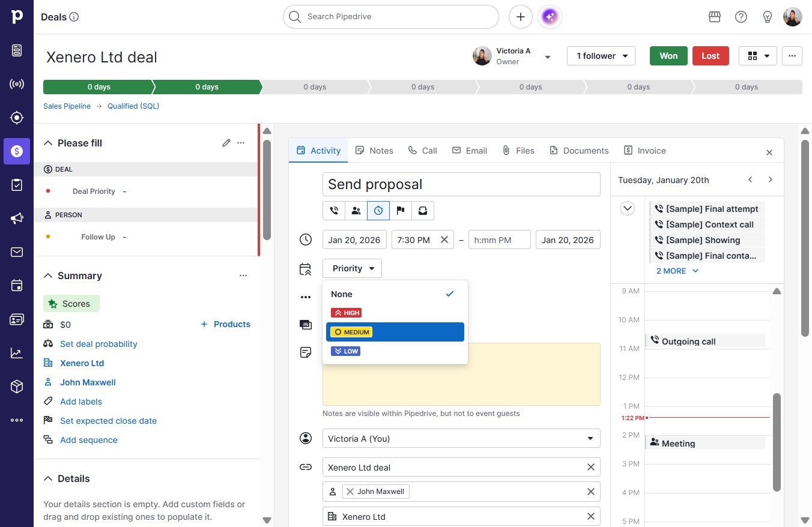812x527 pixels.
Task: Choose None priority option
Action: (x=395, y=294)
